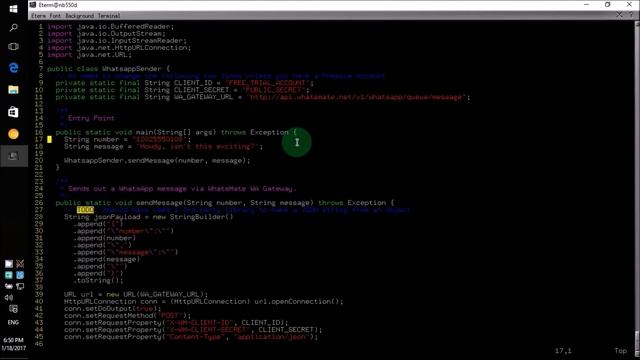Screen dimensions: 640x360
Task: Open the Font menu
Action: (x=55, y=16)
